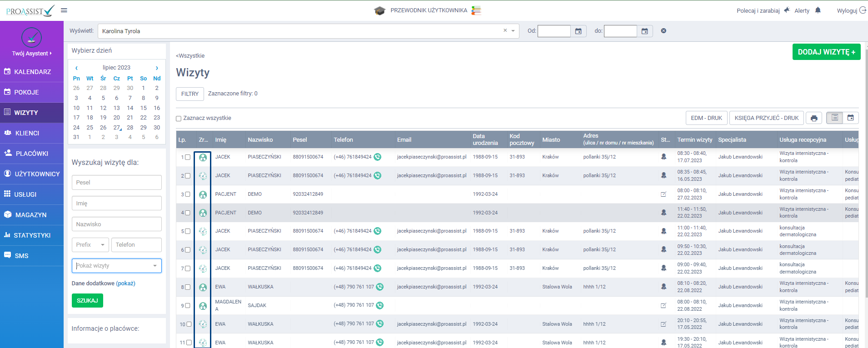Click KSIĘGA PRZYJĘĆ - DRUK button
The width and height of the screenshot is (868, 348).
pos(766,118)
